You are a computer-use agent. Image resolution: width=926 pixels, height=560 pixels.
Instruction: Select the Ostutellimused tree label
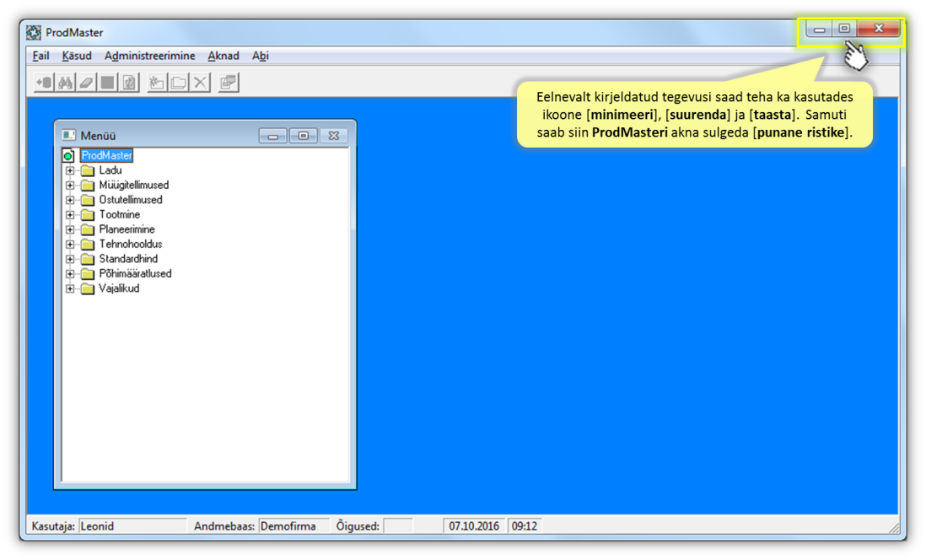(x=131, y=200)
